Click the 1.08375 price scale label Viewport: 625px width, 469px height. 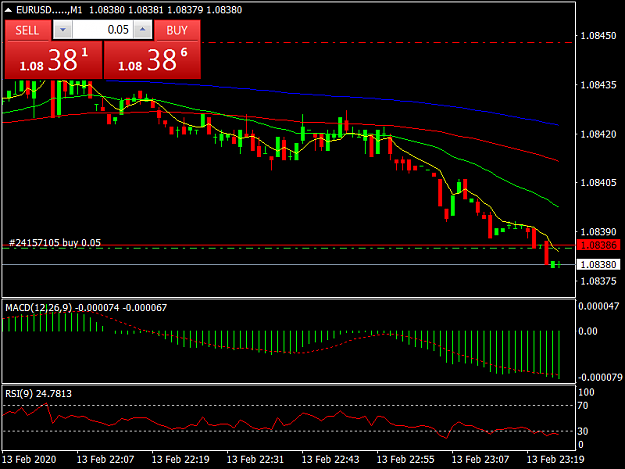598,281
